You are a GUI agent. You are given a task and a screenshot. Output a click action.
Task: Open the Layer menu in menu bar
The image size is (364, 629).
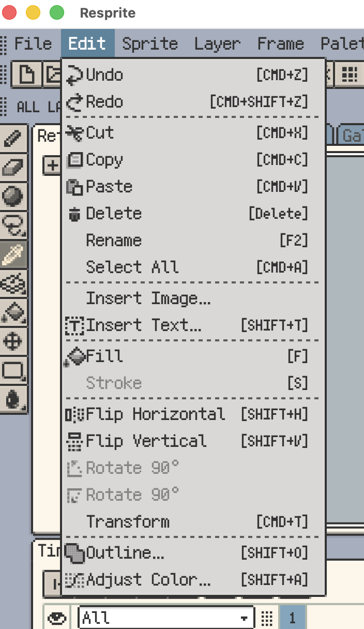(217, 43)
